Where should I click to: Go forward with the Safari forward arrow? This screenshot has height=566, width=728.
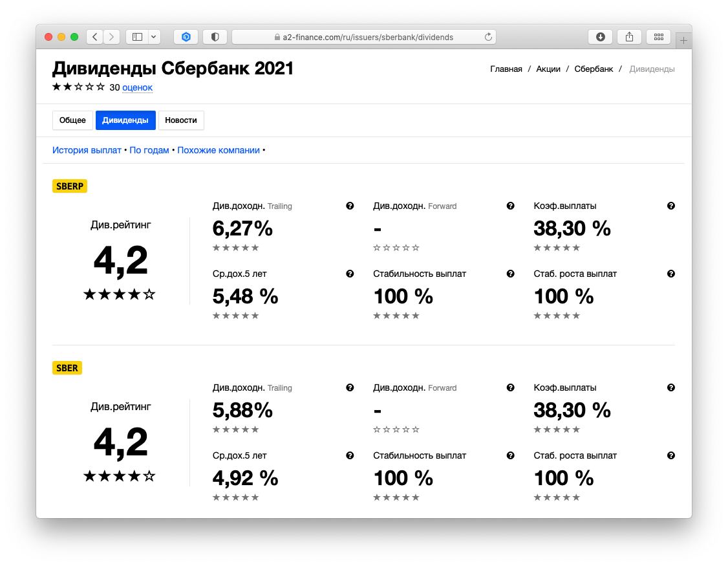pyautogui.click(x=111, y=37)
